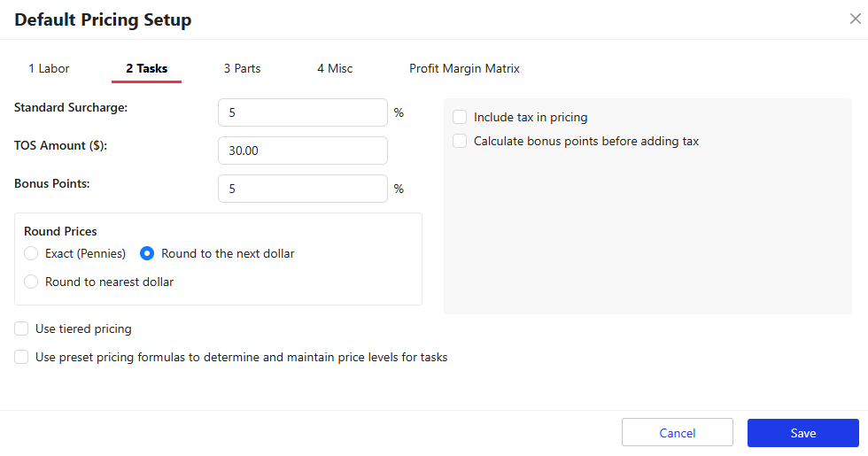The height and width of the screenshot is (456, 868).
Task: Check Calculate bonus points before adding tax
Action: click(x=460, y=141)
